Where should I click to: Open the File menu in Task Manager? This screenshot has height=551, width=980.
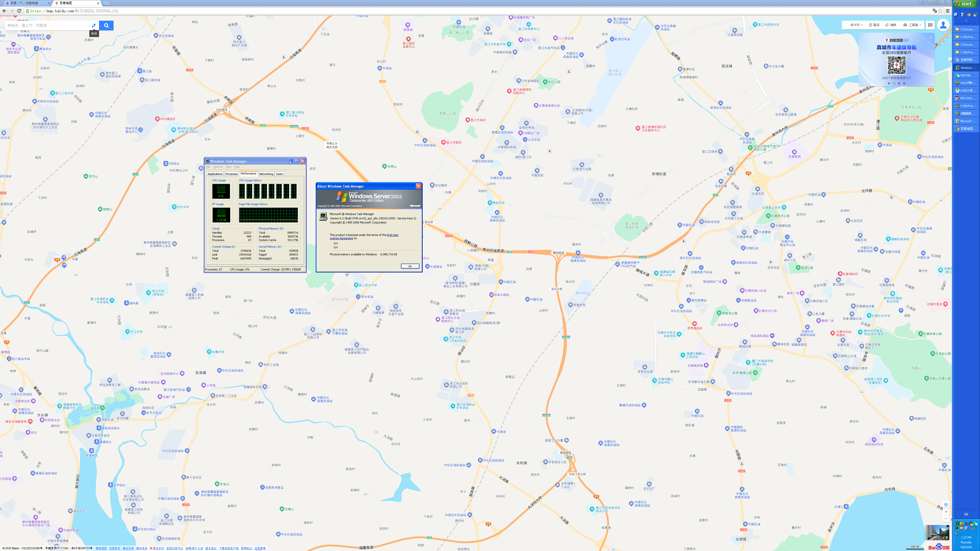tap(208, 167)
